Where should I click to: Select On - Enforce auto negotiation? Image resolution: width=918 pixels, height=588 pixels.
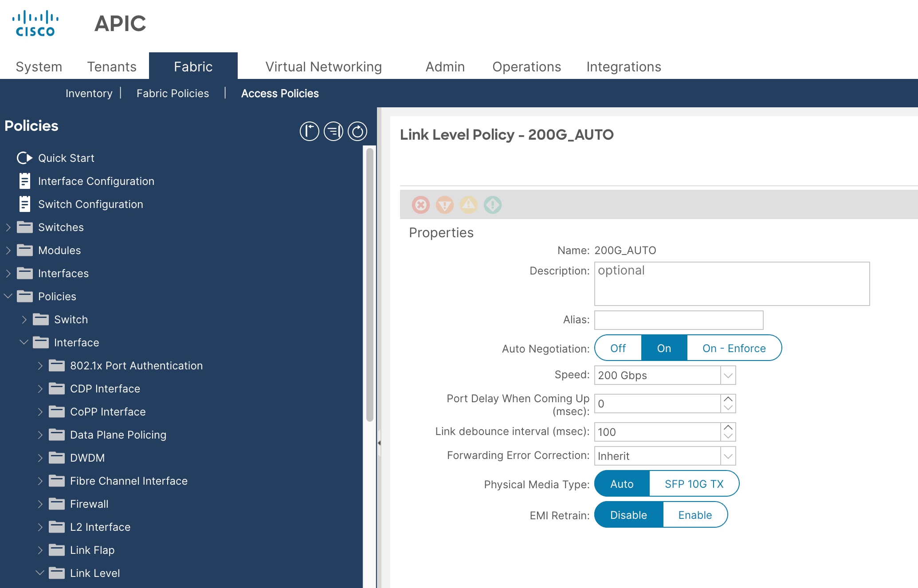pyautogui.click(x=734, y=348)
